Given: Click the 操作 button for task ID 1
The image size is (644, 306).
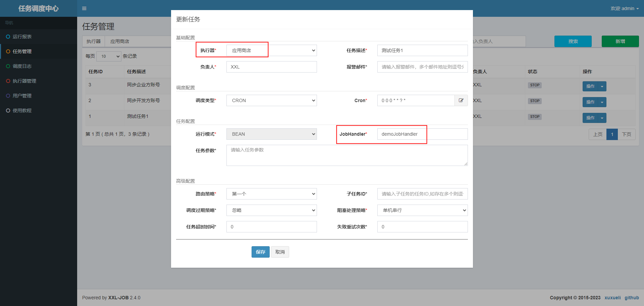Looking at the screenshot, I should 590,118.
